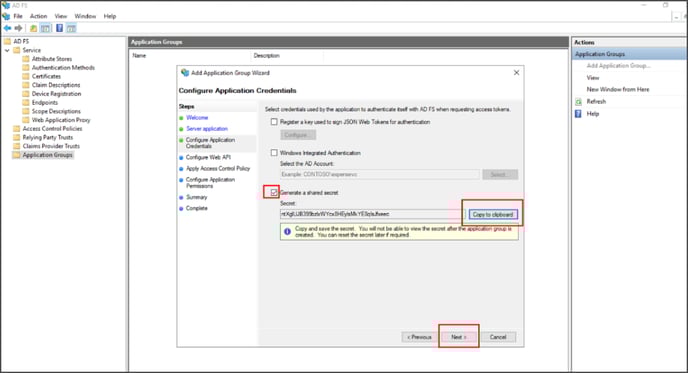Open the Window menu

tap(85, 16)
